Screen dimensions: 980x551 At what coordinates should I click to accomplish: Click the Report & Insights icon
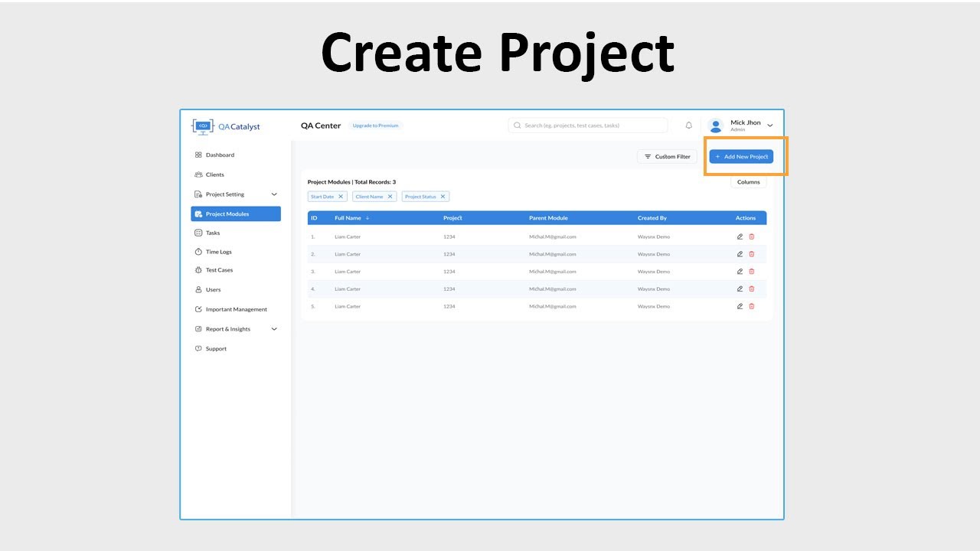click(x=198, y=329)
